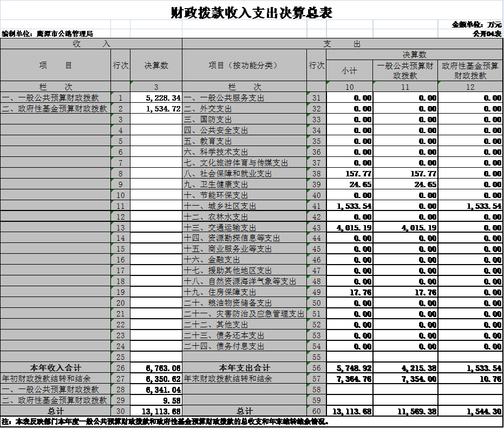This screenshot has width=504, height=428.
Task: Click the footnote starting with 注：本表反映
Action: pos(165,422)
